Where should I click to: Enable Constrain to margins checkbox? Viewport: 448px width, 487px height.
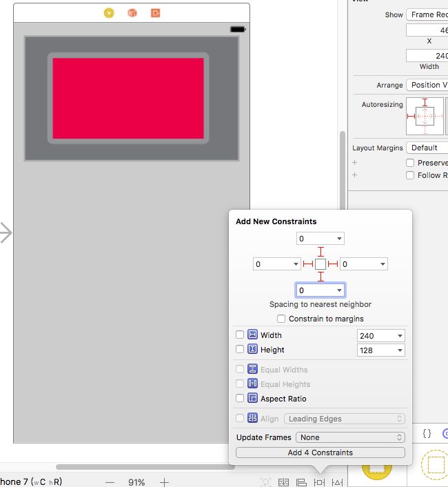pyautogui.click(x=281, y=319)
